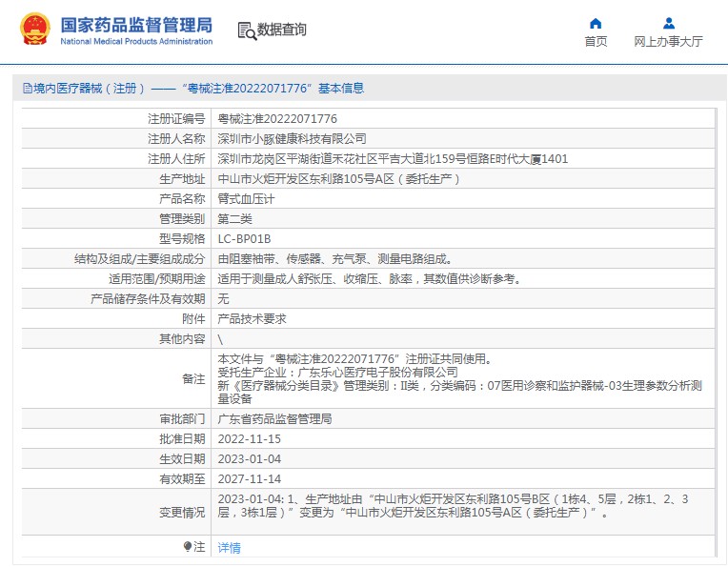Open the 详情 link

230,548
